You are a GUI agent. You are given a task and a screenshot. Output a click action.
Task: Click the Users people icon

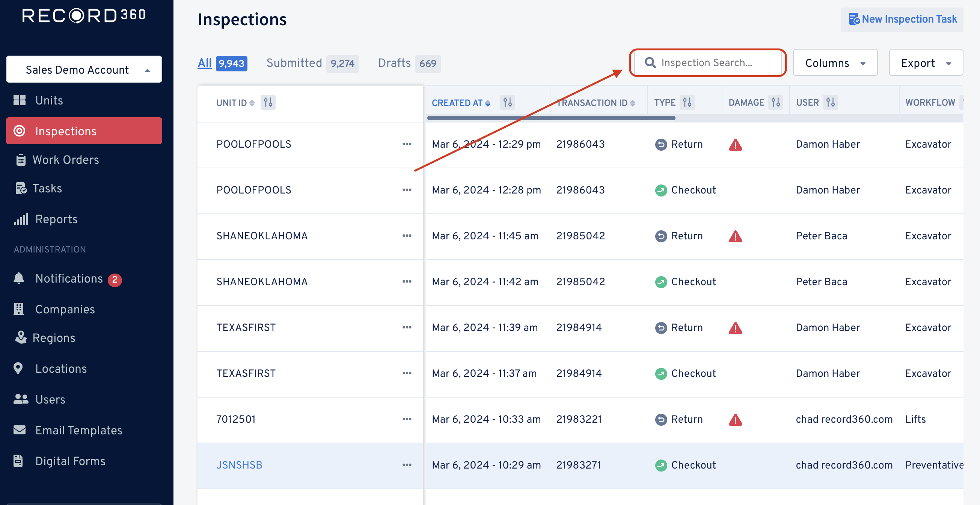click(21, 399)
